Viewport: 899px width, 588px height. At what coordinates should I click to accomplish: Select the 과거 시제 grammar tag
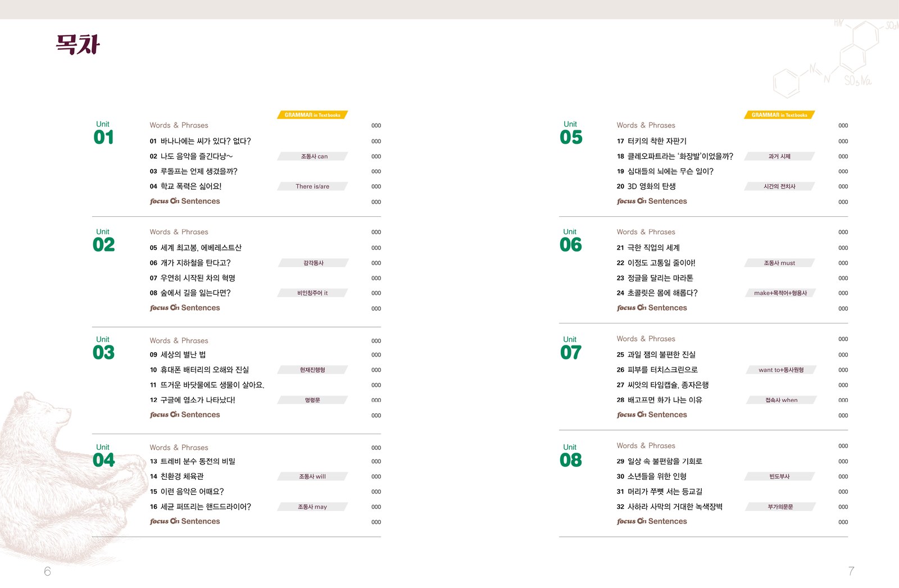point(780,156)
